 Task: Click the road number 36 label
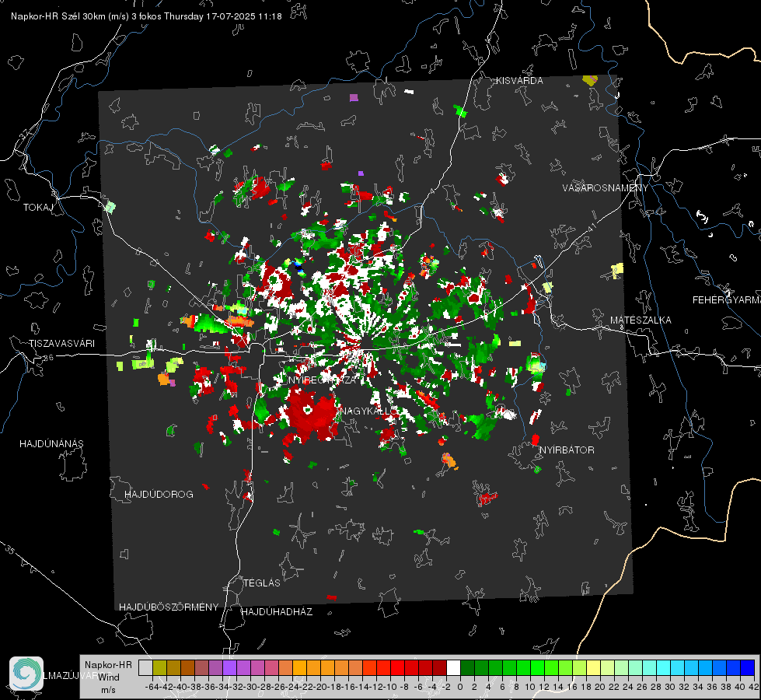point(48,358)
